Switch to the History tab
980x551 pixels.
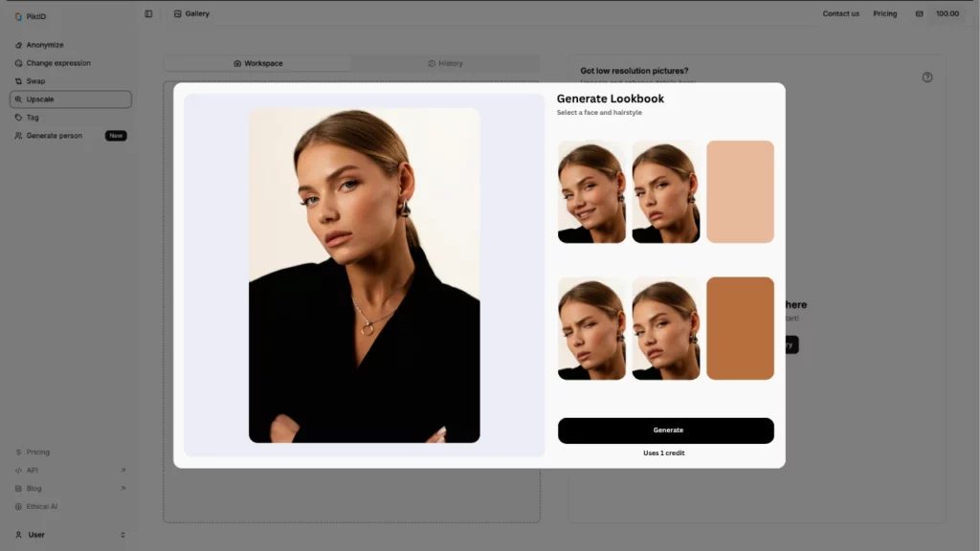point(447,63)
